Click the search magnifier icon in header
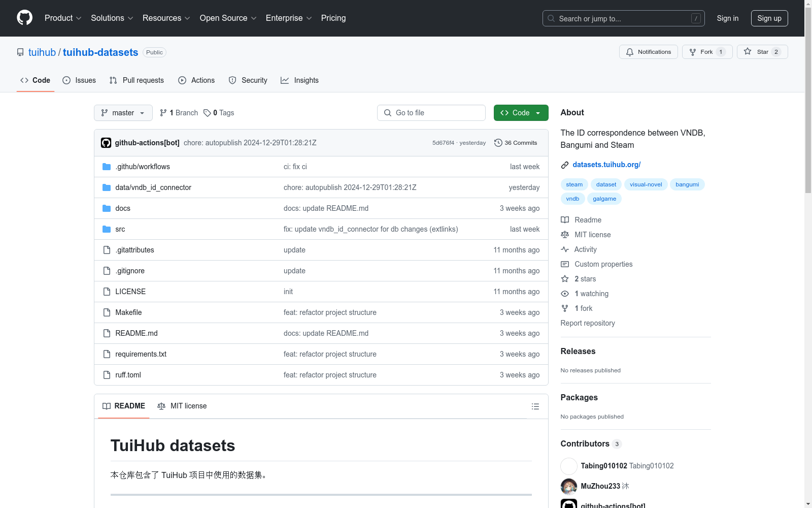This screenshot has width=812, height=508. pos(551,18)
